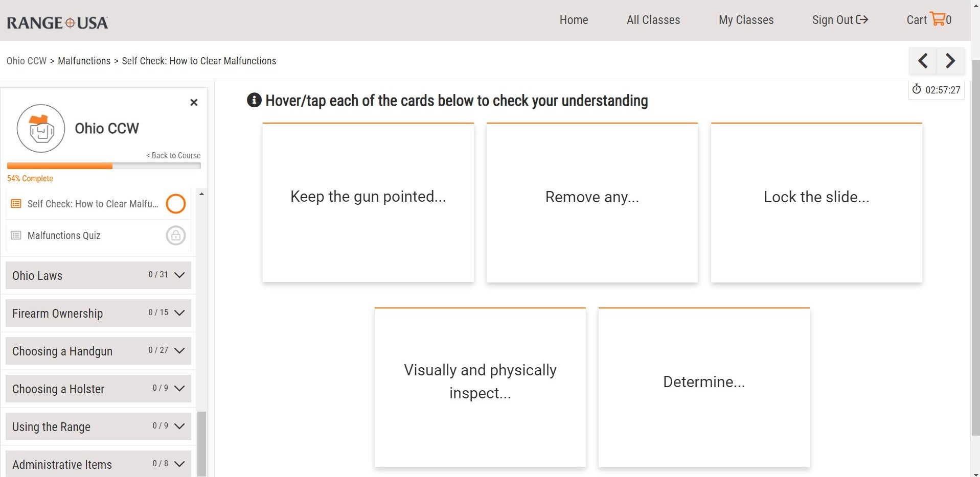Click the Ohio CCW course badge icon
The height and width of the screenshot is (477, 980).
tap(41, 129)
